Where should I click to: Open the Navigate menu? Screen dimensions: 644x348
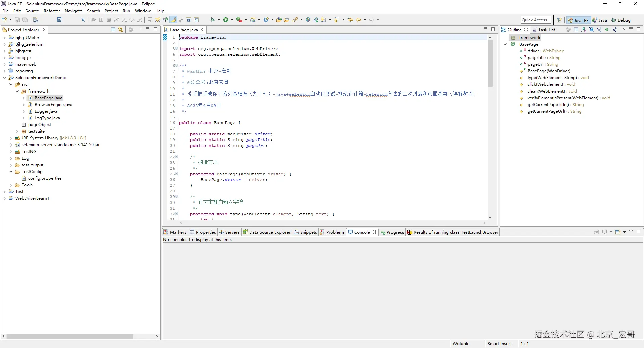73,11
